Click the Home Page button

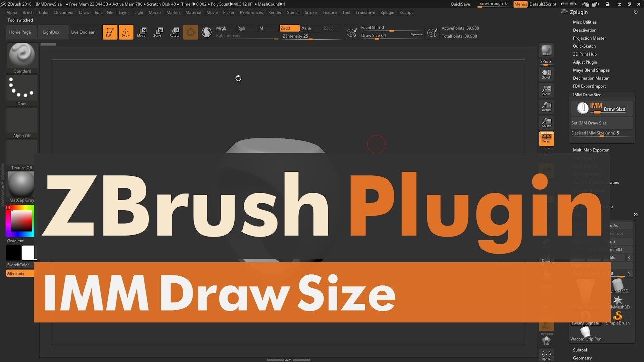[x=20, y=32]
